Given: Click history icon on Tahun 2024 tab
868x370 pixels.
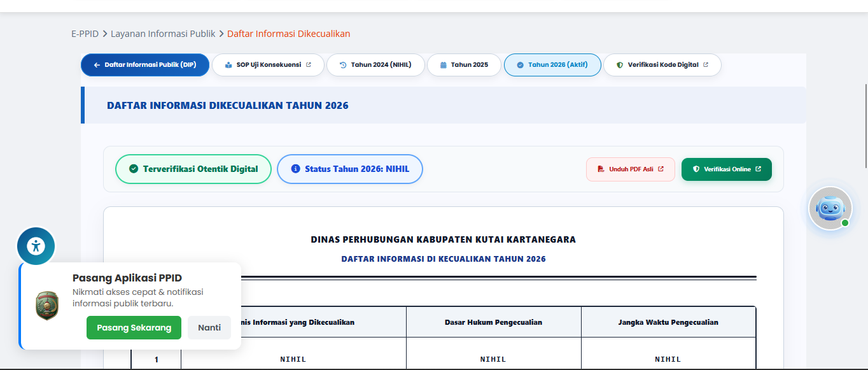Looking at the screenshot, I should coord(343,65).
